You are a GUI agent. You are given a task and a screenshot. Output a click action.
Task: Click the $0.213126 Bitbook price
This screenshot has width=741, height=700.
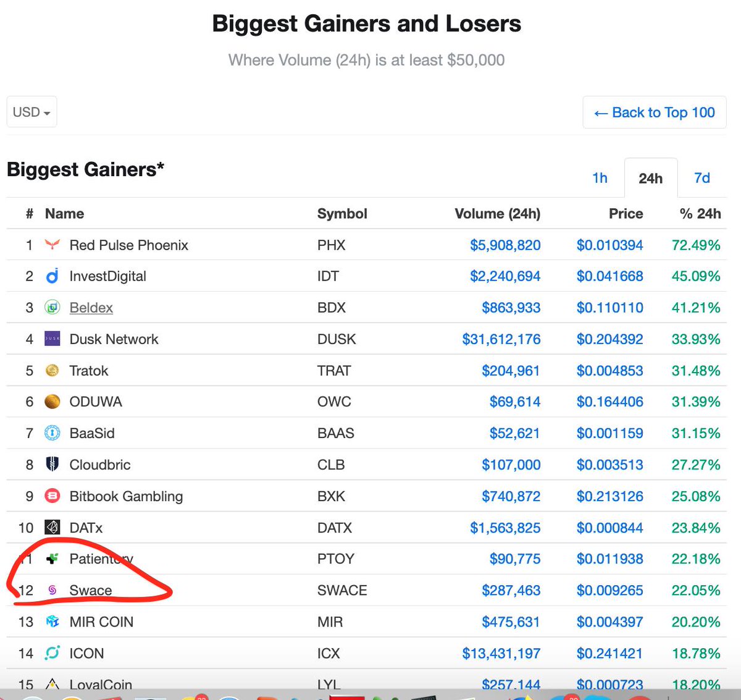[610, 496]
